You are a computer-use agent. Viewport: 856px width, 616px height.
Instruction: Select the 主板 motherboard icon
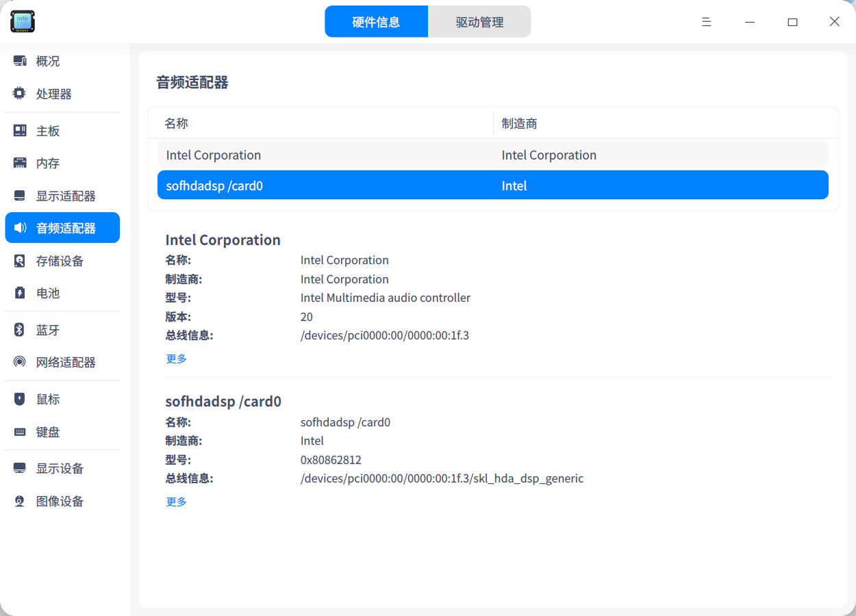pos(20,131)
